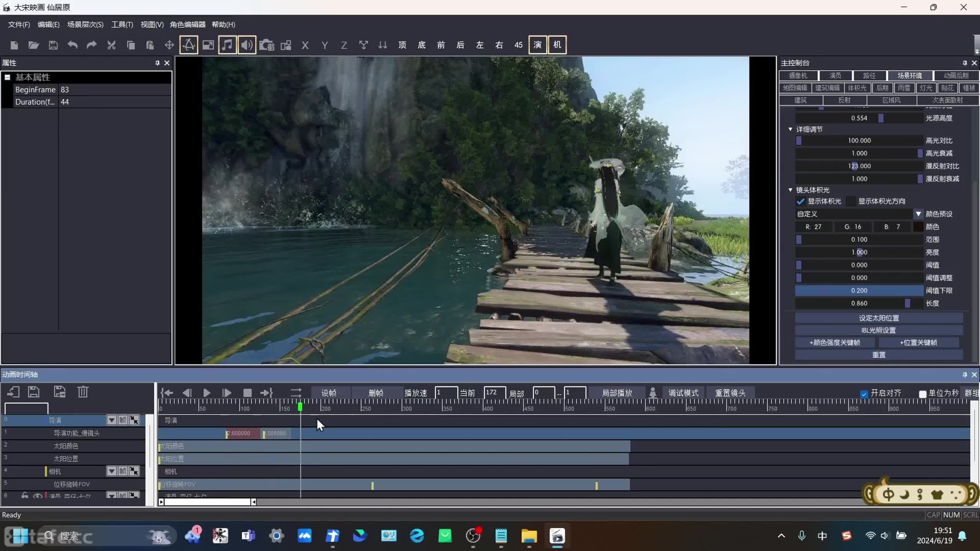Expand the 相机 track dropdown arrow
The width and height of the screenshot is (980, 551).
(x=111, y=471)
